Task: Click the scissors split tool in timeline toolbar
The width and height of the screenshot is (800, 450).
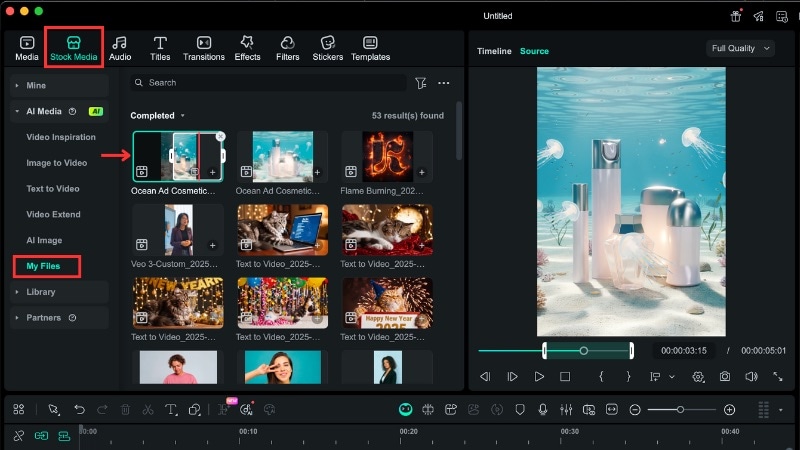Action: coord(147,410)
